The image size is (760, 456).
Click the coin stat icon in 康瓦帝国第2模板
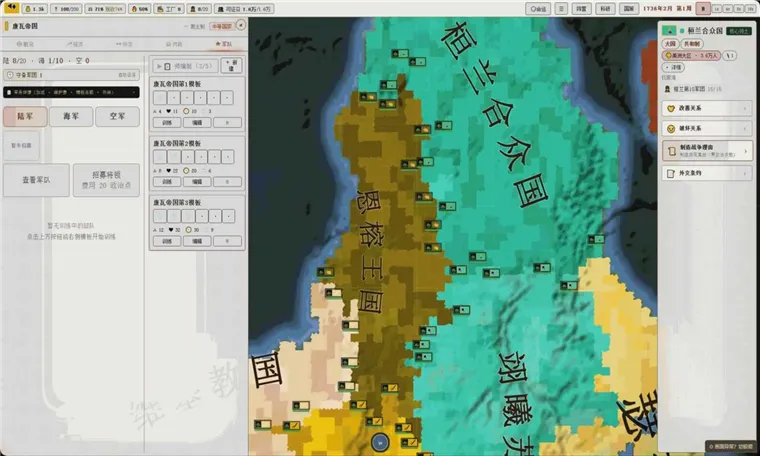[x=186, y=171]
